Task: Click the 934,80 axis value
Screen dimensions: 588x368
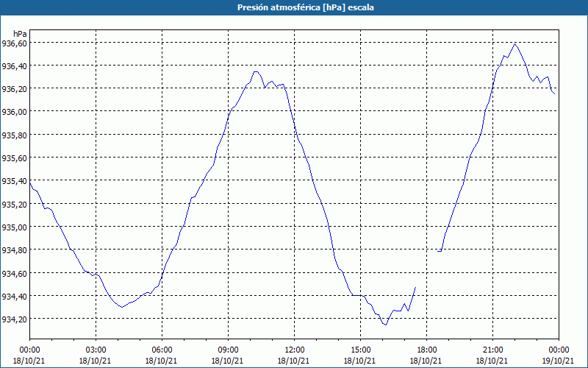Action: [14, 250]
